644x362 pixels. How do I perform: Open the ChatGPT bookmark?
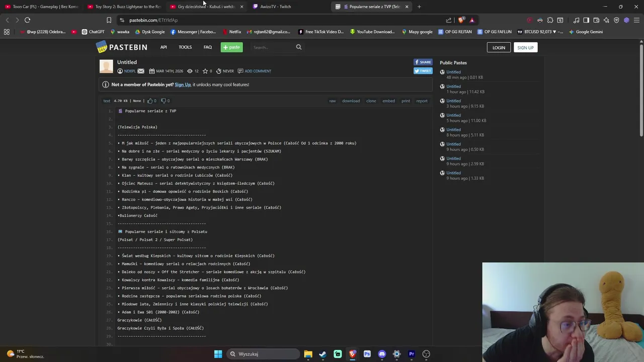click(x=93, y=32)
